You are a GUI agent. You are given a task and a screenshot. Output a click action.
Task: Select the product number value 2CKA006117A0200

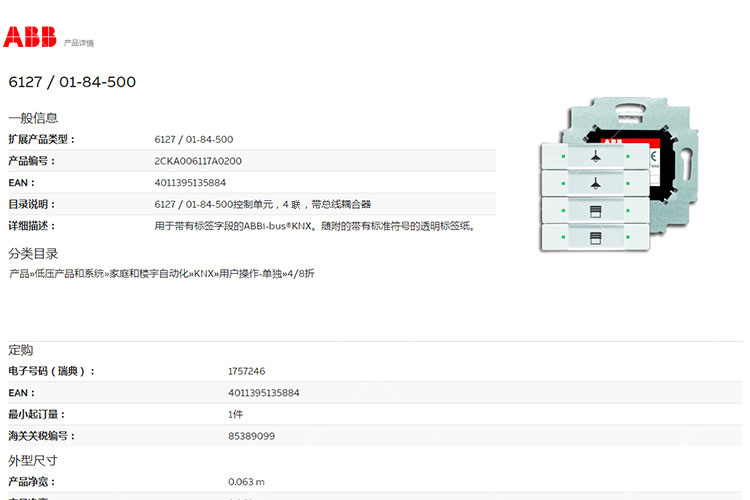pos(198,161)
